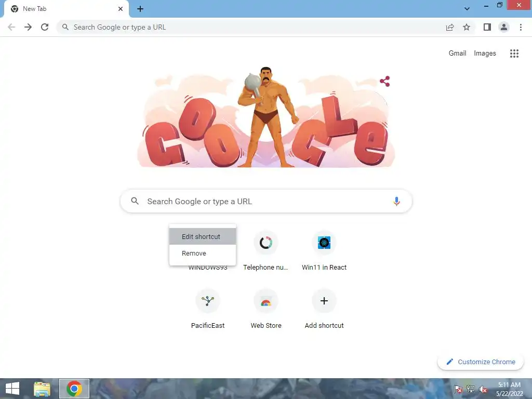
Task: Open the Win11 in React shortcut
Action: click(324, 250)
